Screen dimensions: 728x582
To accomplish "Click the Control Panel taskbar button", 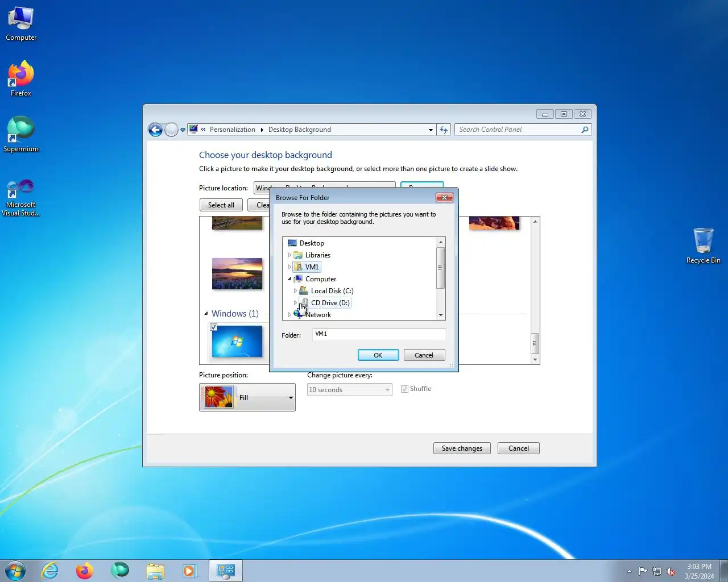I will [226, 571].
